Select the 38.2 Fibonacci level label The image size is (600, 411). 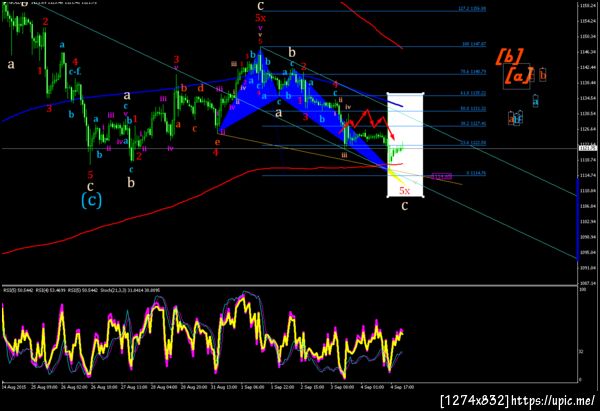tap(473, 124)
